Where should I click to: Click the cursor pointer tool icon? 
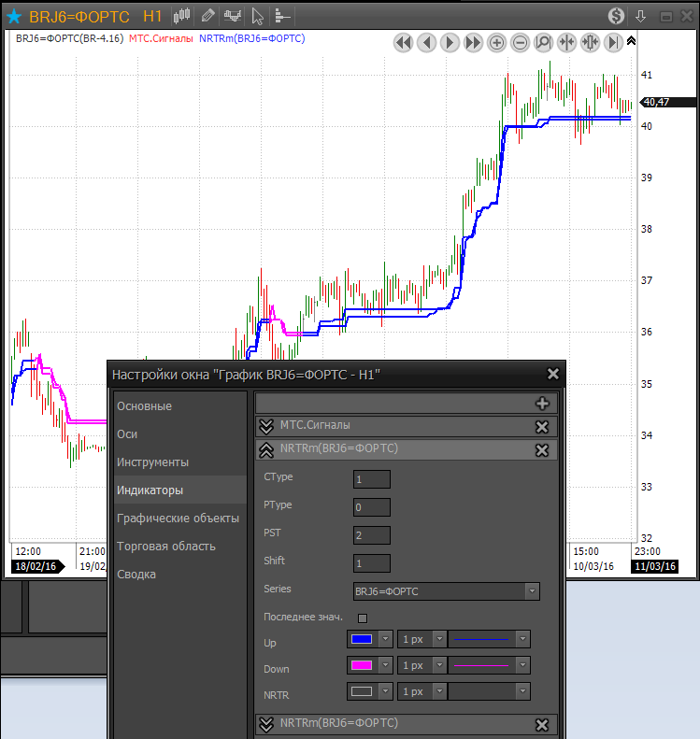point(258,16)
